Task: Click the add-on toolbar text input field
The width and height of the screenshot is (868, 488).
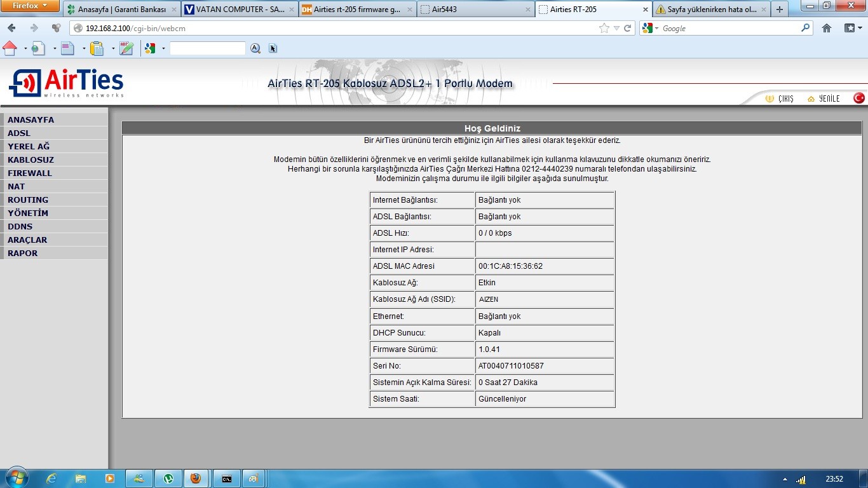Action: tap(207, 48)
